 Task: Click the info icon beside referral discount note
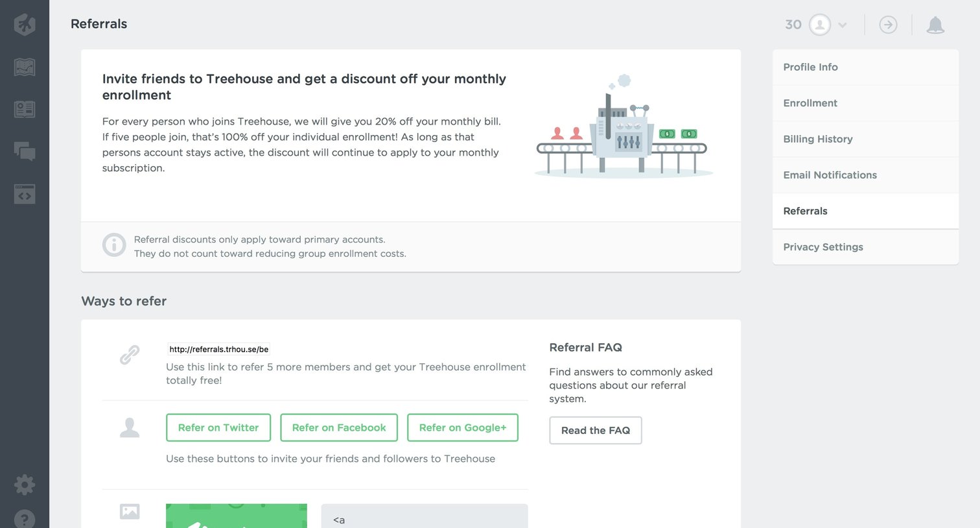tap(114, 245)
